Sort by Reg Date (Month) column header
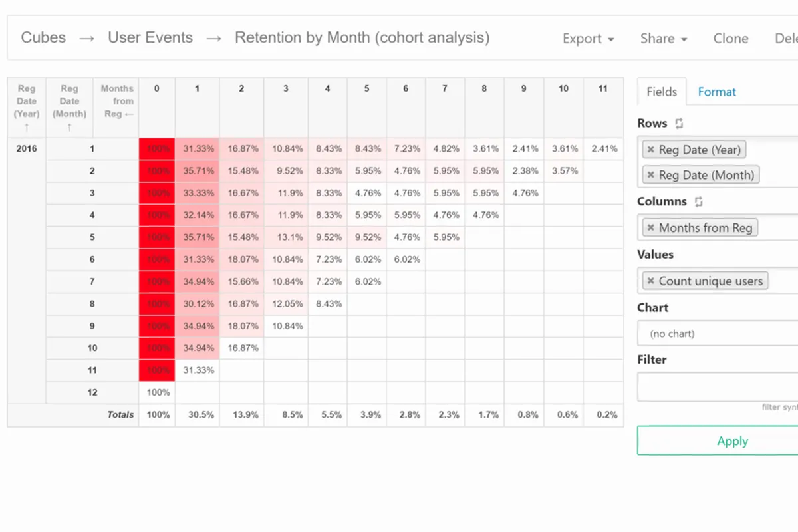798x532 pixels. click(69, 107)
